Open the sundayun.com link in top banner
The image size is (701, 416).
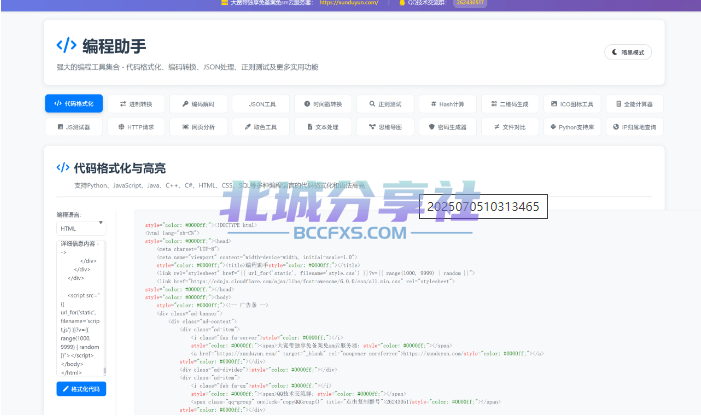[x=349, y=3]
